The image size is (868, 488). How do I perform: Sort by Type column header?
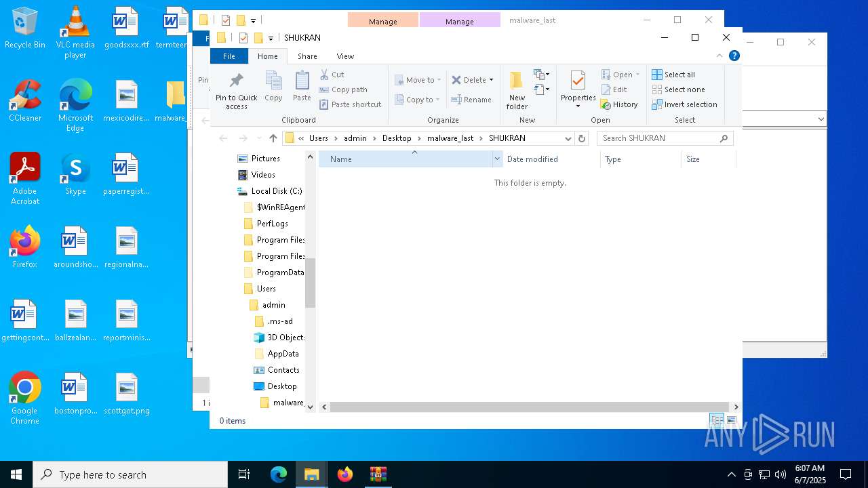tap(641, 159)
